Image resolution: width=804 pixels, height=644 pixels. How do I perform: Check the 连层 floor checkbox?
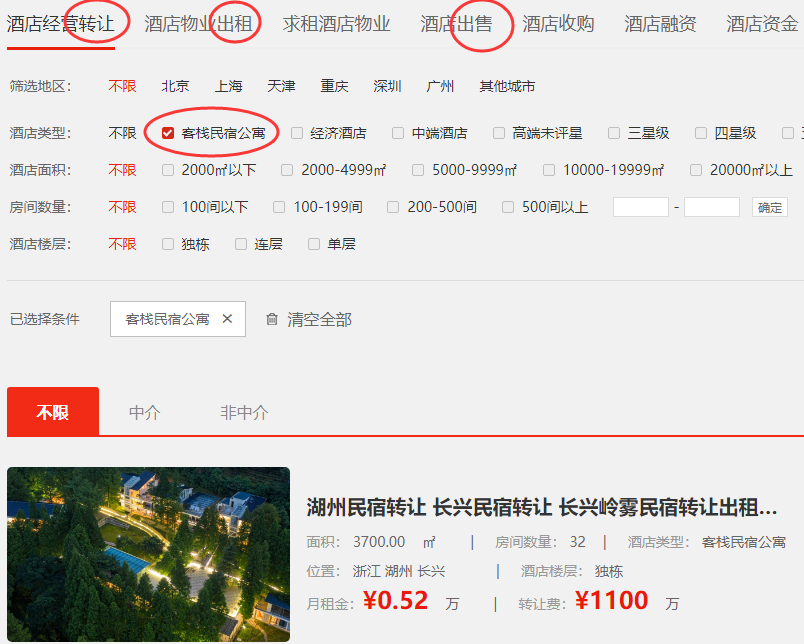[241, 244]
